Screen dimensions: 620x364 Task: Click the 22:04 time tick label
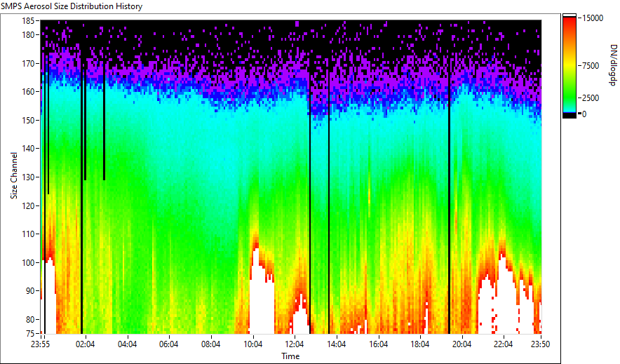(504, 344)
